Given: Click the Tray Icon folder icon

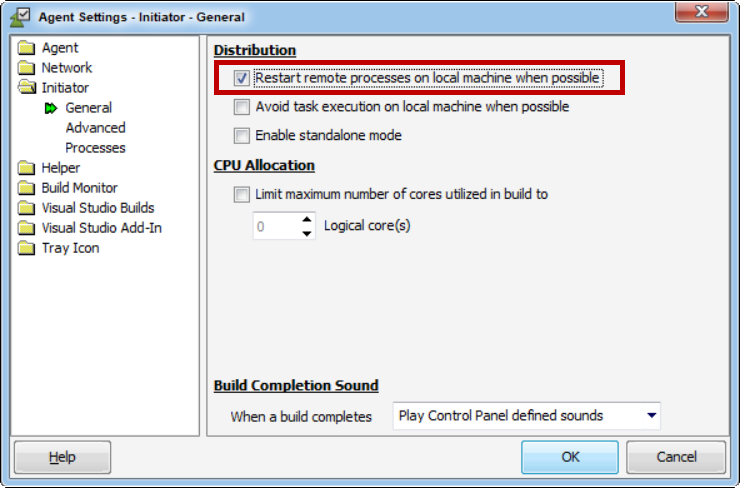Looking at the screenshot, I should click(x=26, y=248).
